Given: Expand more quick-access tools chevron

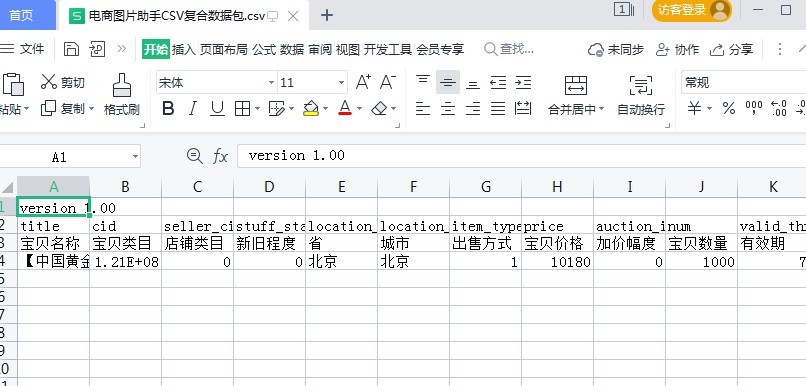Looking at the screenshot, I should point(122,49).
